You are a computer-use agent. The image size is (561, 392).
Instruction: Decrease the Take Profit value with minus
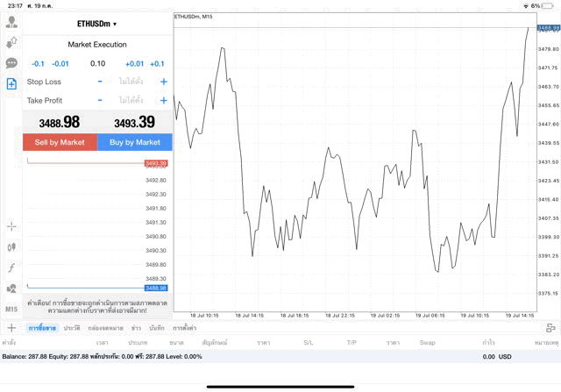click(99, 101)
